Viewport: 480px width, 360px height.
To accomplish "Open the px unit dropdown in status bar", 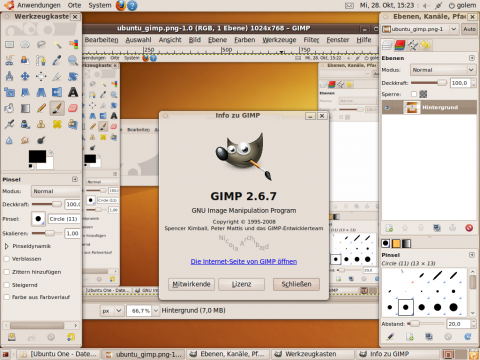I will [112, 311].
